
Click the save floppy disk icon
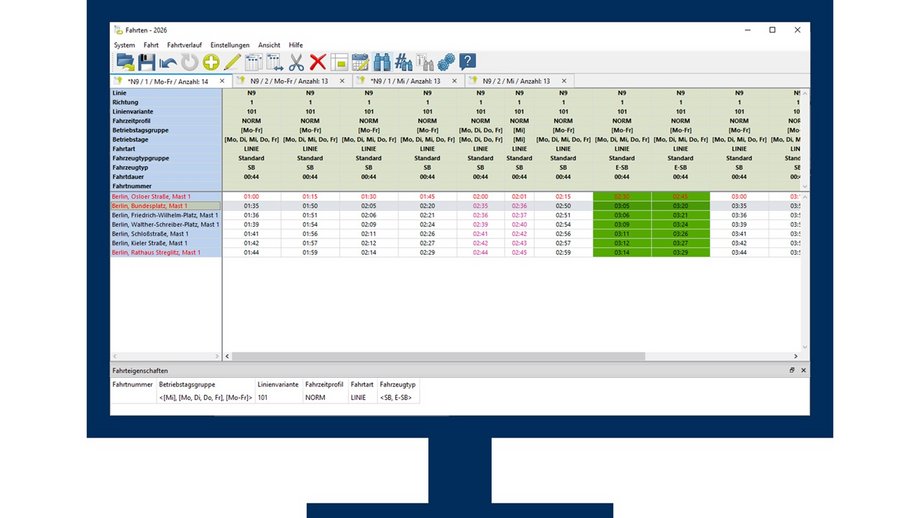(146, 62)
